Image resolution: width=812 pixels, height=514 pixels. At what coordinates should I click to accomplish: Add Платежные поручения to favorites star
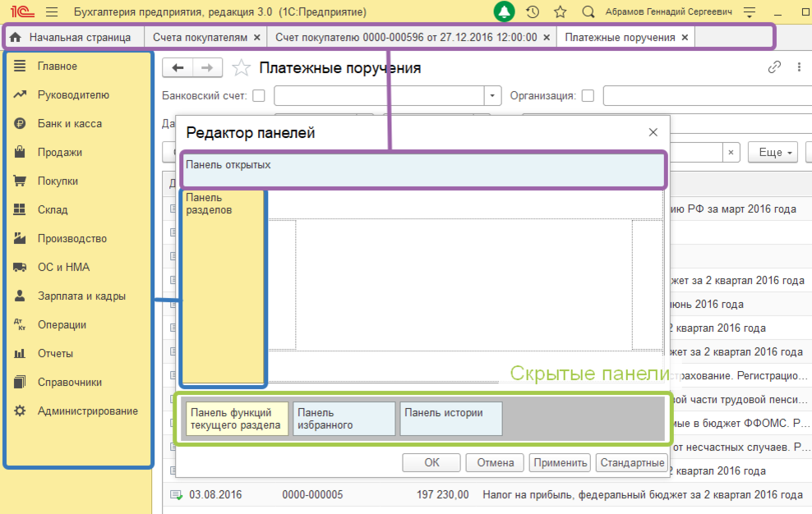[241, 68]
